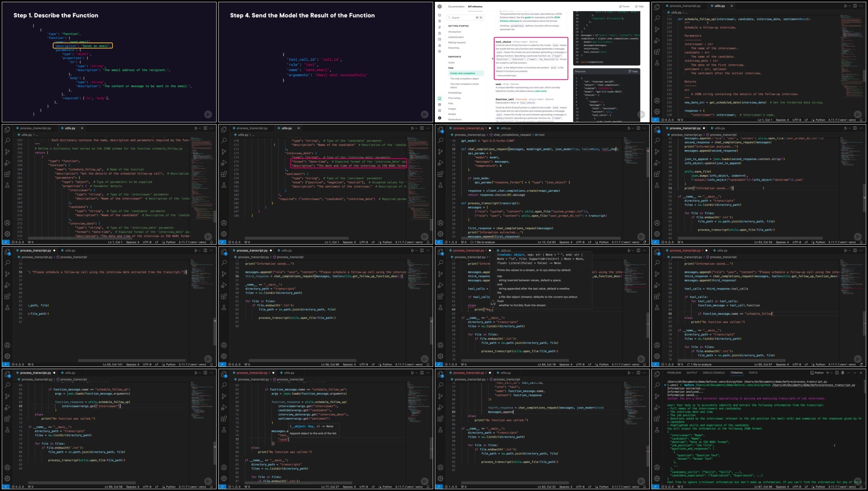
Task: Open editor more actions in schedule_follow_up docstring frame
Action: tap(861, 6)
